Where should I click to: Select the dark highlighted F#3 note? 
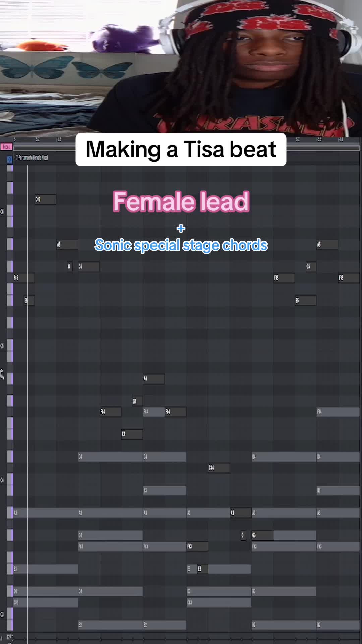click(x=197, y=546)
